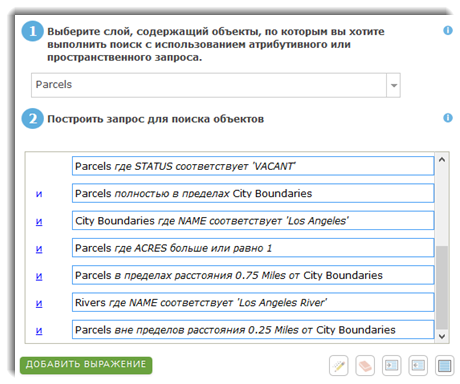460x384 pixels.
Task: Click the eraser icon to delete expression
Action: click(365, 366)
